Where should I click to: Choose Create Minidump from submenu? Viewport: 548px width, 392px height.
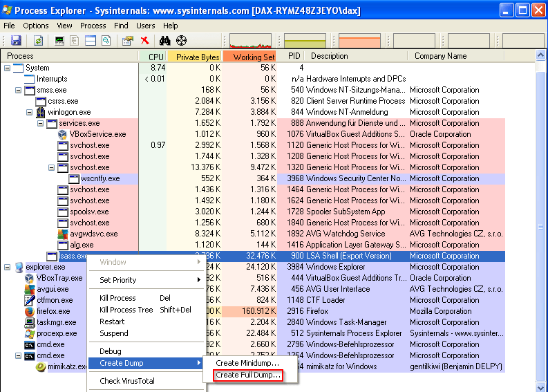click(247, 363)
